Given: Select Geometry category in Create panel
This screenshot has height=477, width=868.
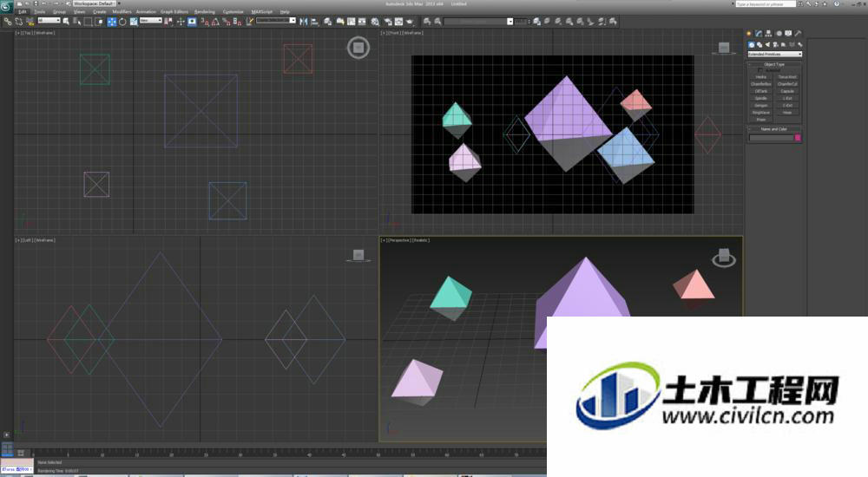Looking at the screenshot, I should coord(751,44).
